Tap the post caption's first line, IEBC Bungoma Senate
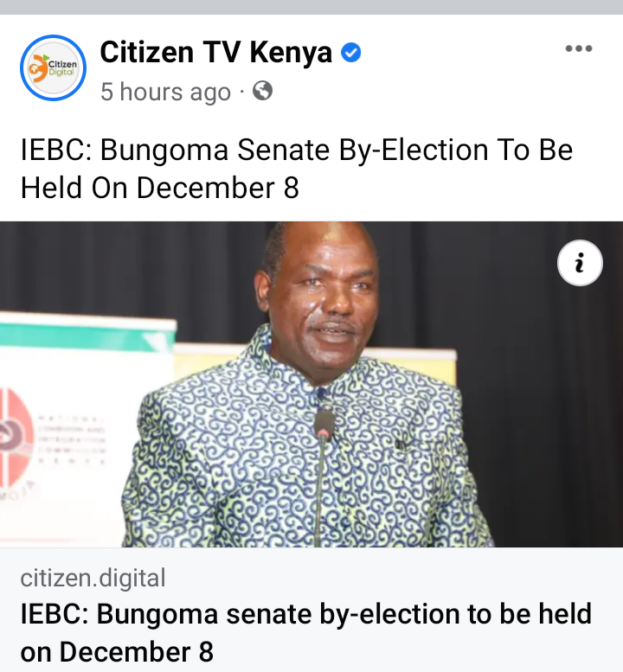623x672 pixels. 297,150
